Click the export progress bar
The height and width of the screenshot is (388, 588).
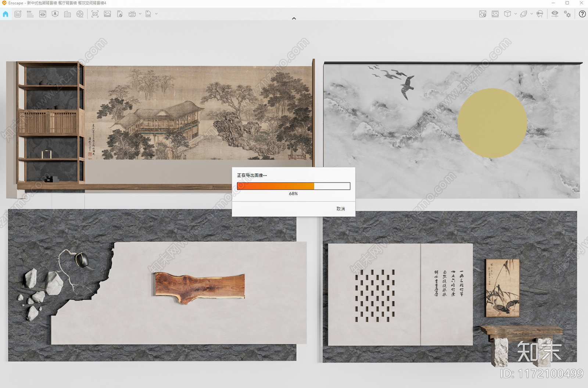point(294,186)
